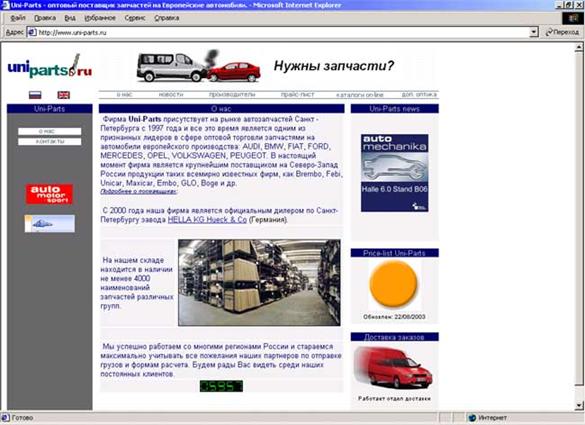Click the vertical scrollbar down arrow
Image resolution: width=585 pixels, height=425 pixels.
(x=579, y=405)
